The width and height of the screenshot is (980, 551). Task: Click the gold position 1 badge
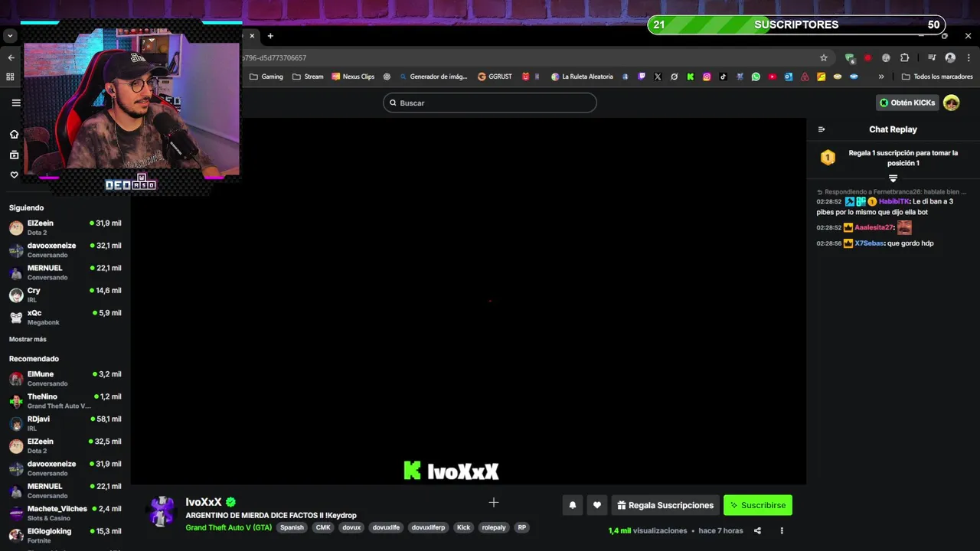[828, 158]
